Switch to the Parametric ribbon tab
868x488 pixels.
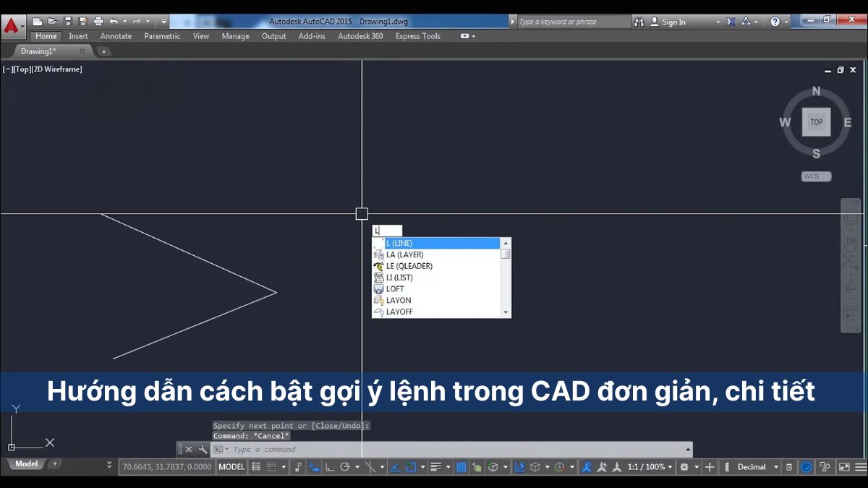pos(162,35)
